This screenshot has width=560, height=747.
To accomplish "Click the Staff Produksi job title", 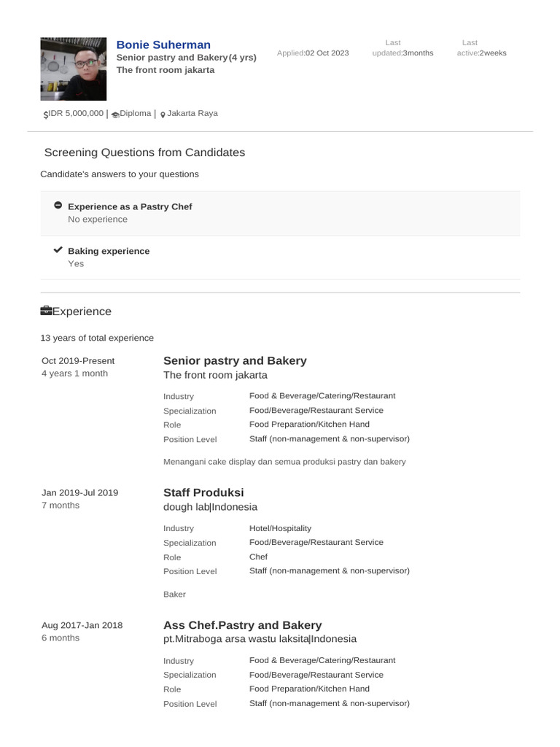I will click(x=203, y=492).
